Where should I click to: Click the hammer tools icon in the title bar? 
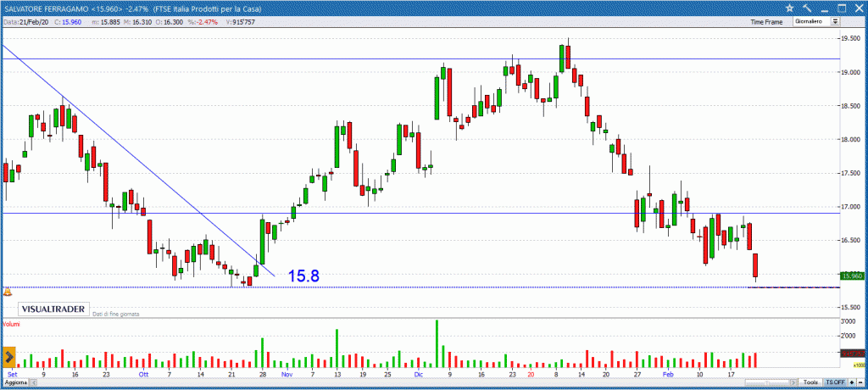(807, 8)
